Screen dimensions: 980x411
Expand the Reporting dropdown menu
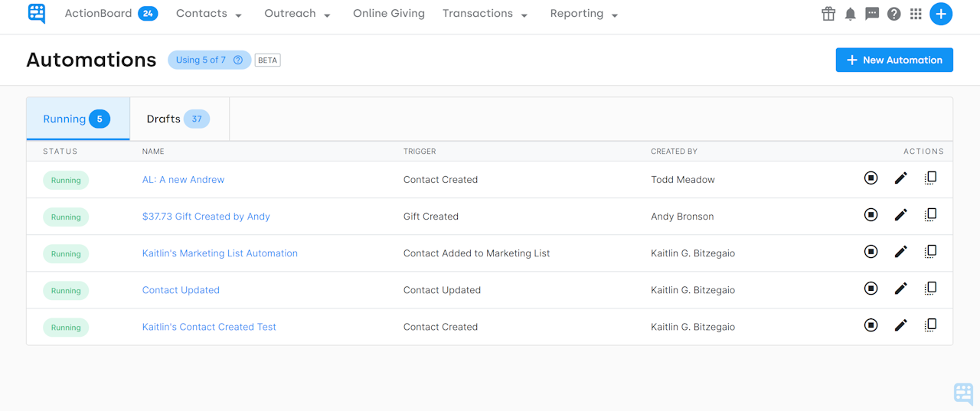pyautogui.click(x=584, y=14)
